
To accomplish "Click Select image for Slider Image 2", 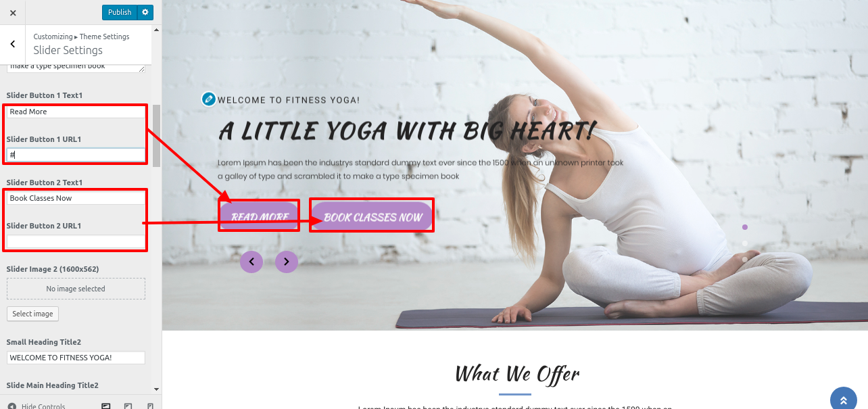I will pos(32,314).
